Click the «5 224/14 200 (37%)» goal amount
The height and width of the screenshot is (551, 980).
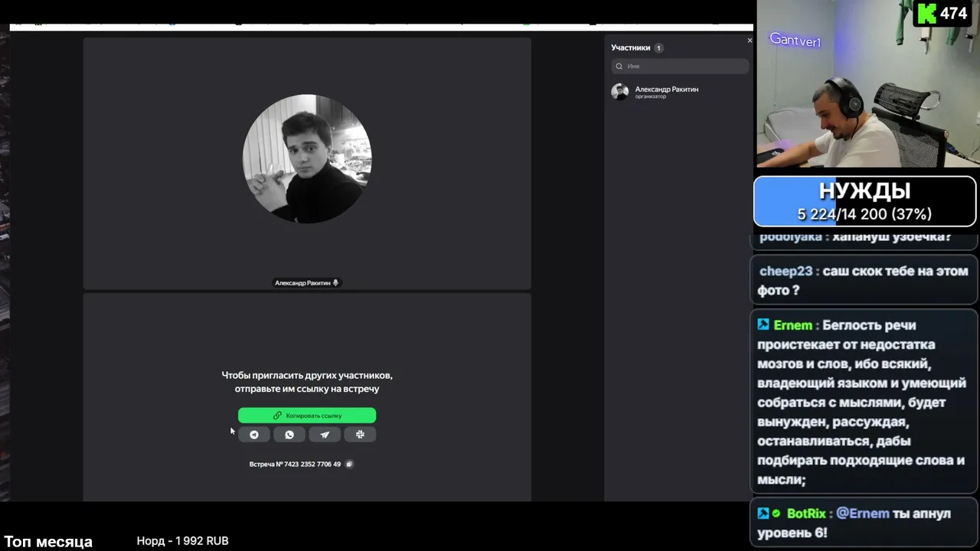pos(864,214)
